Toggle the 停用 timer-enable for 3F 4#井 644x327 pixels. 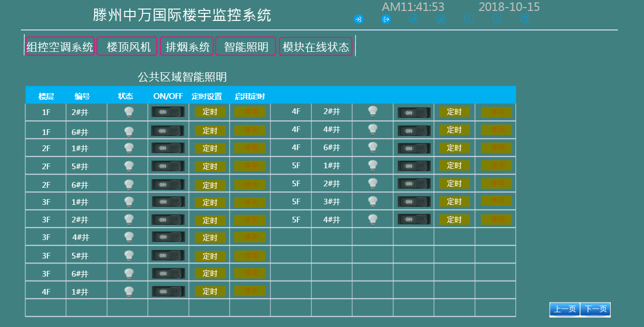click(x=250, y=237)
